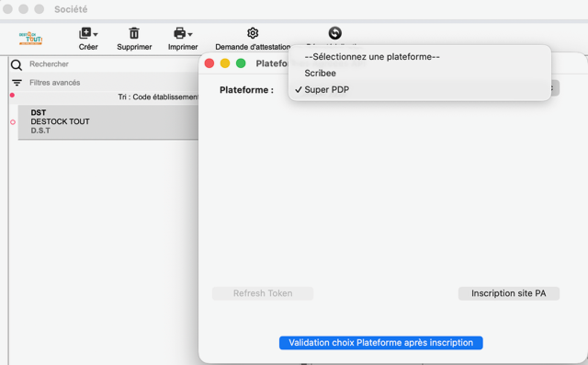Click the Imprimer printer icon

pyautogui.click(x=180, y=33)
